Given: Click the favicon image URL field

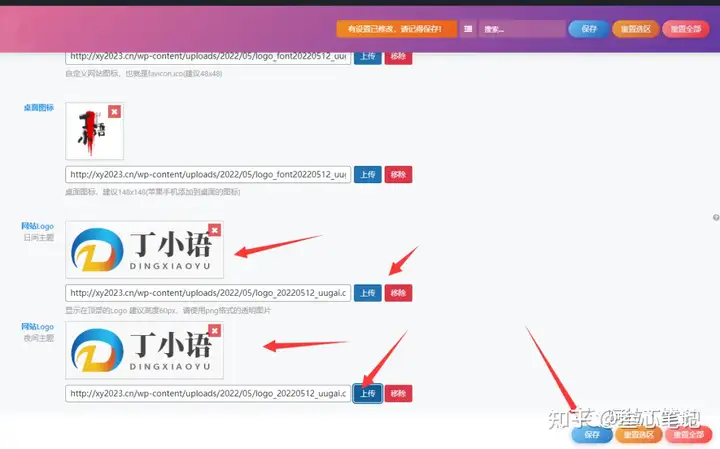Looking at the screenshot, I should pos(208,57).
